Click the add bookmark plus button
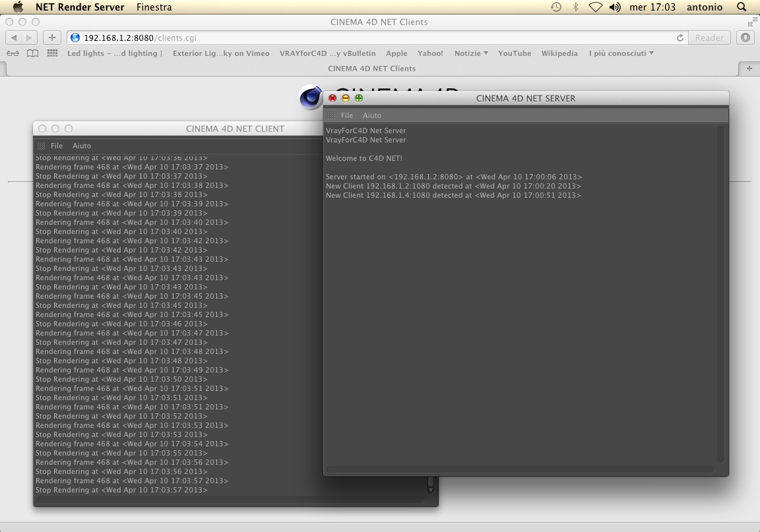Viewport: 760px width, 532px height. (x=52, y=38)
